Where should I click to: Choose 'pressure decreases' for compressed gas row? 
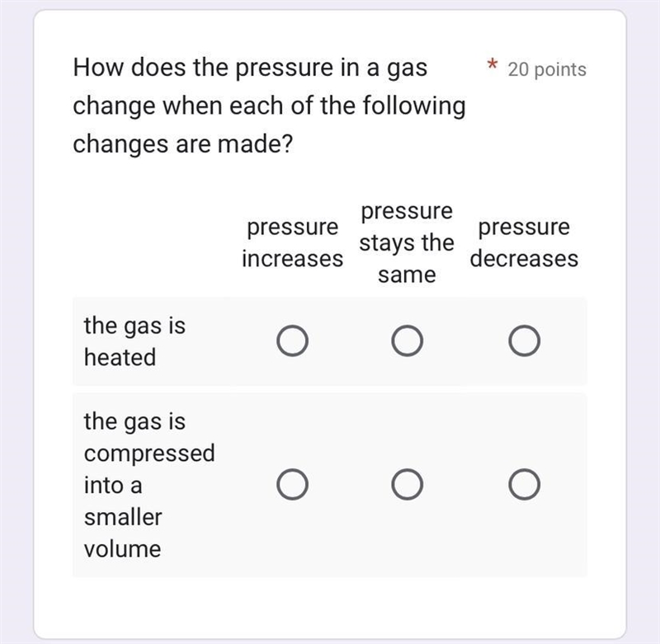click(524, 484)
